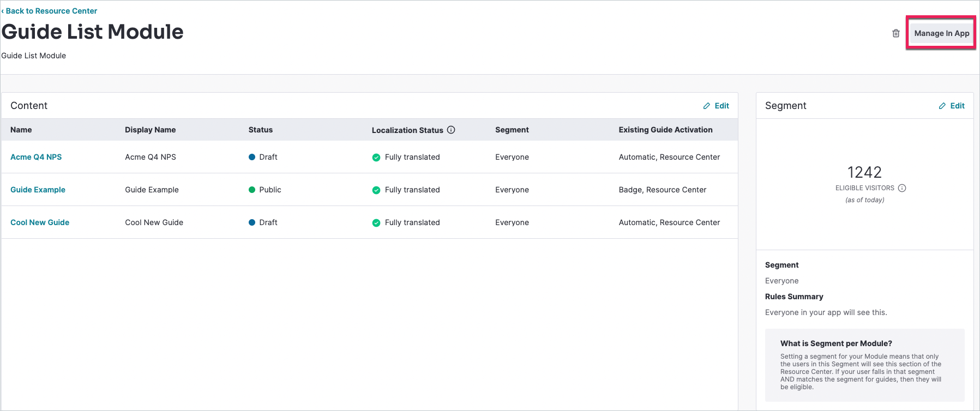Screen dimensions: 980x411
Task: Click 'Everyone in your app will see this.' text
Action: (x=826, y=312)
